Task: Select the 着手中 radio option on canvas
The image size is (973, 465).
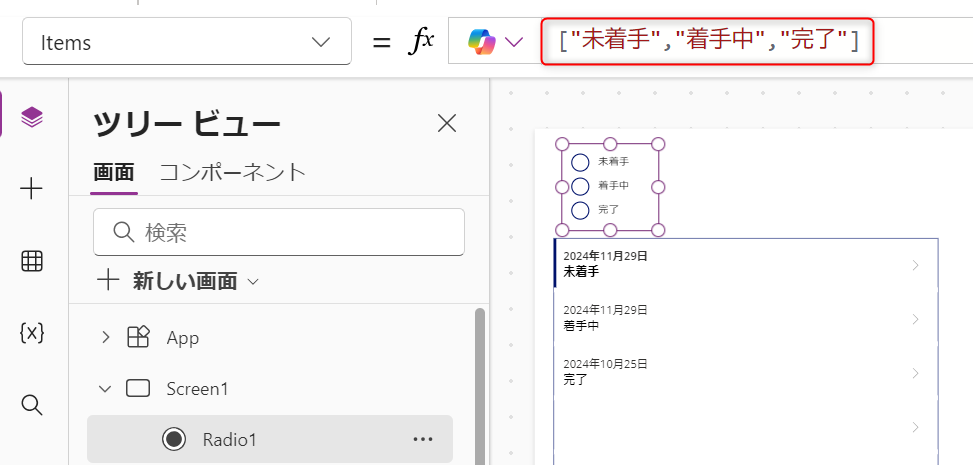Action: [580, 186]
